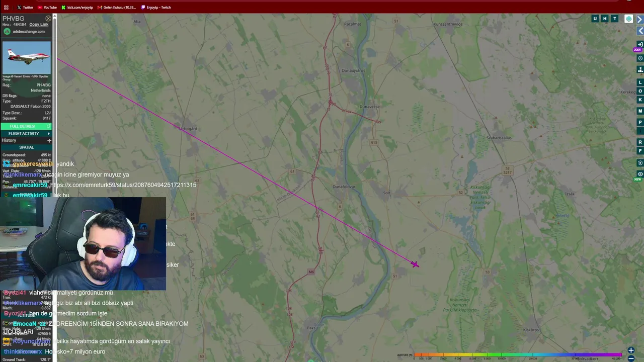Toggle the M map option
Viewport: 644px width, 362px height.
(640, 111)
